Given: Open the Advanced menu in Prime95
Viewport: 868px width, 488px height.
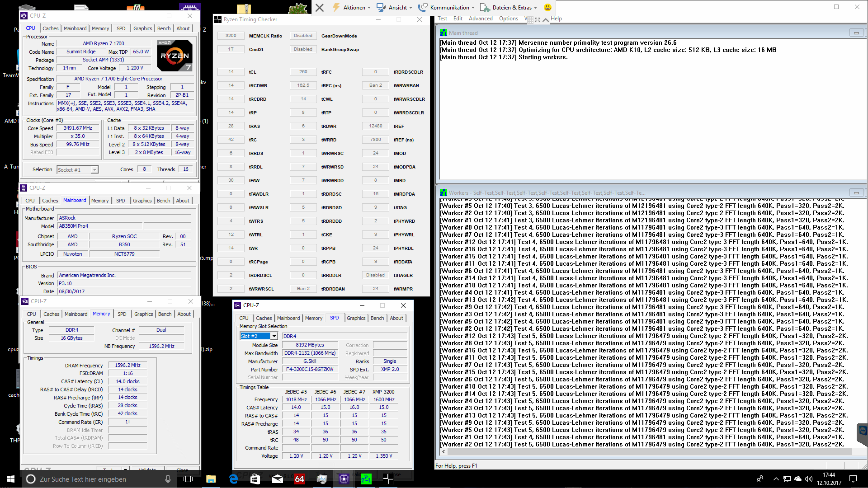Looking at the screenshot, I should point(480,19).
